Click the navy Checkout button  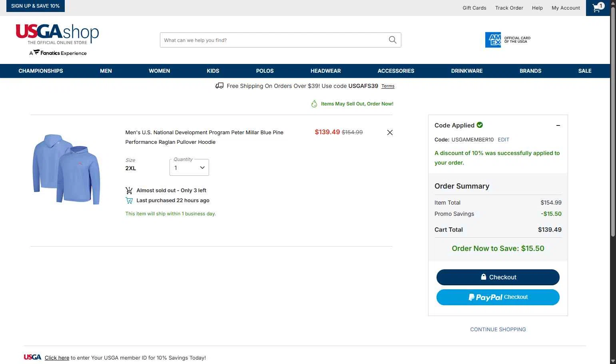pos(498,277)
